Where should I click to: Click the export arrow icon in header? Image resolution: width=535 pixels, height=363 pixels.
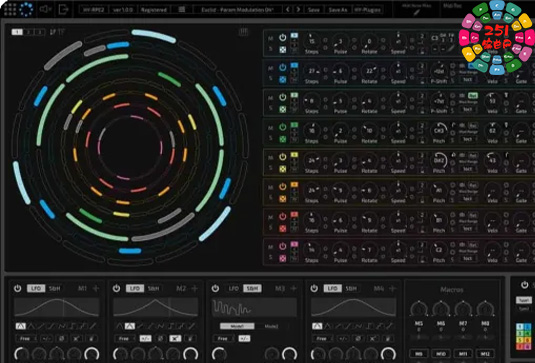tap(63, 10)
